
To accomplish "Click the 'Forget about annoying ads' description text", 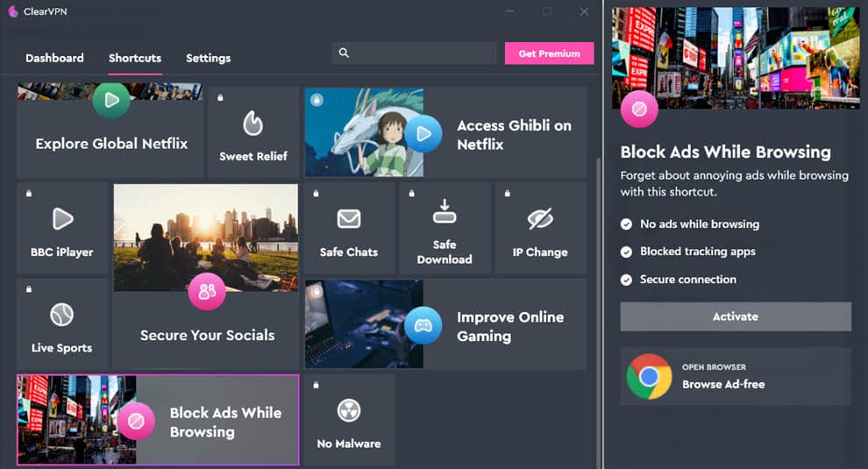I will [x=735, y=184].
